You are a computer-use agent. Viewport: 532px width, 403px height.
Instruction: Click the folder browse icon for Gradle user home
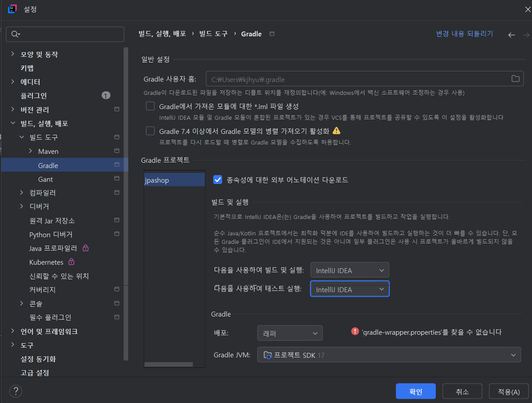point(515,78)
